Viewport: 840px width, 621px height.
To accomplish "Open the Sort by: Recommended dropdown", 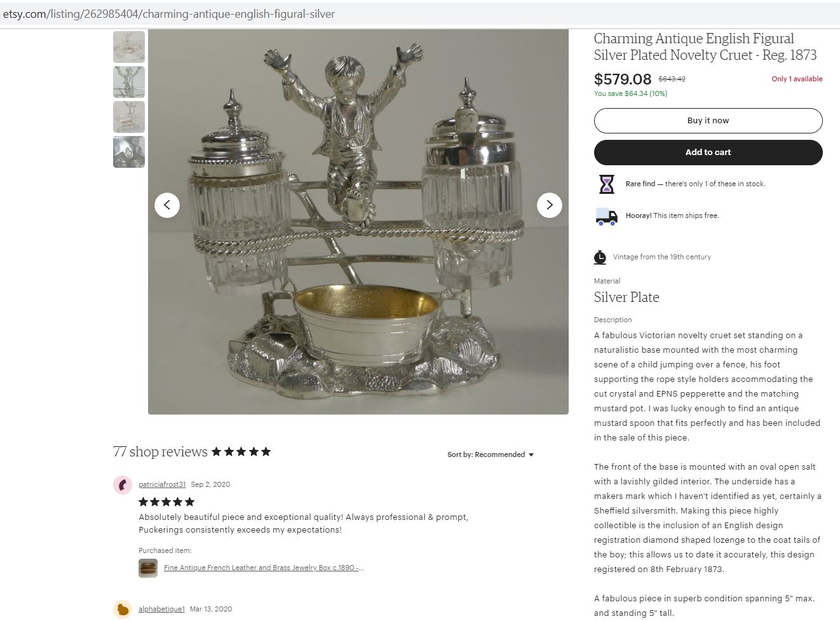I will [x=491, y=454].
